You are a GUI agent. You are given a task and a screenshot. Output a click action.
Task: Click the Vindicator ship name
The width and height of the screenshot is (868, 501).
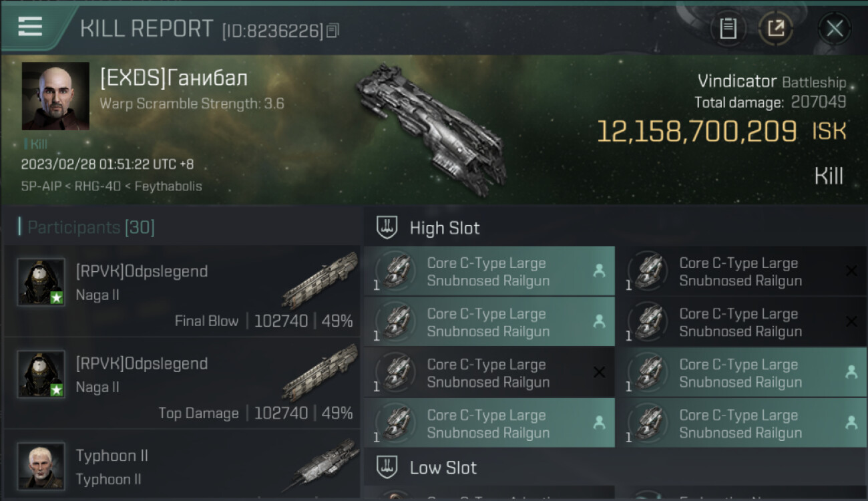click(x=736, y=82)
